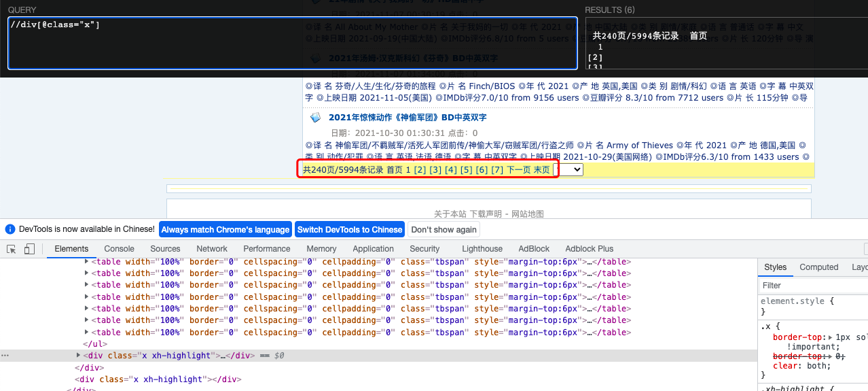Switch to the Security tab
The image size is (868, 391).
tap(424, 249)
